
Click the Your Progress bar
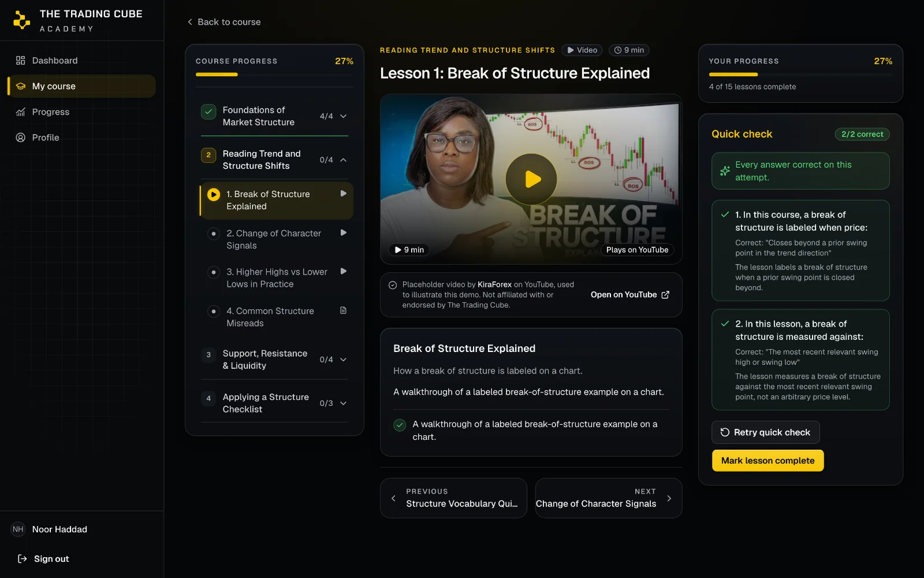(800, 75)
